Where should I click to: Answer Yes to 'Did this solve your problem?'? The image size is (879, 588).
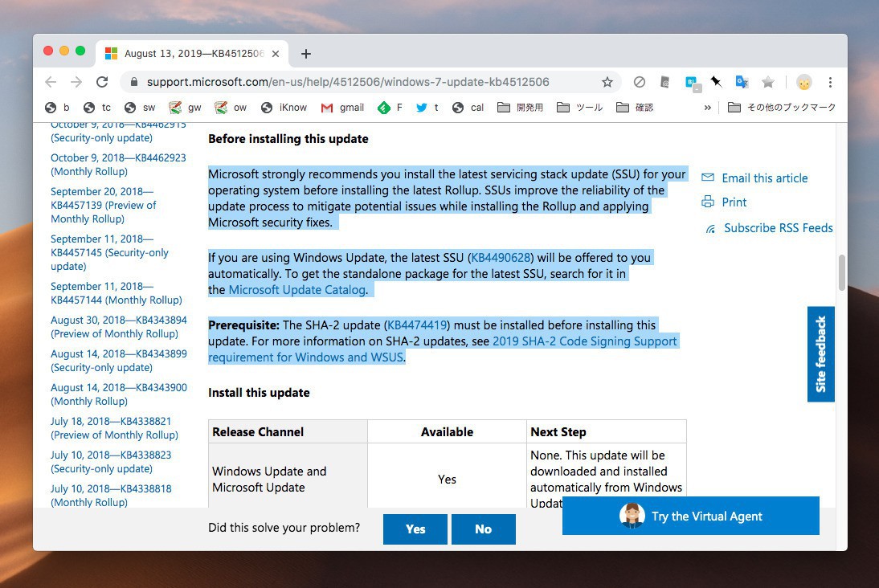coord(415,529)
